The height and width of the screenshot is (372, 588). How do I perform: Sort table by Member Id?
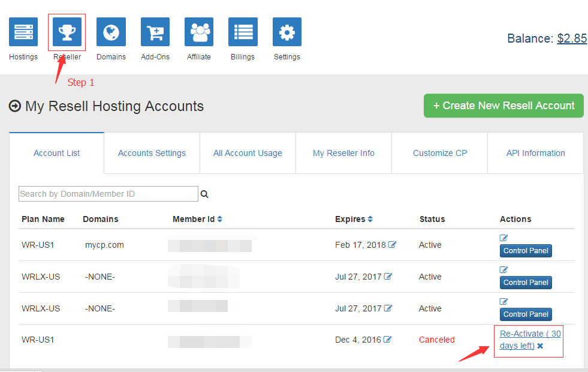pyautogui.click(x=220, y=220)
